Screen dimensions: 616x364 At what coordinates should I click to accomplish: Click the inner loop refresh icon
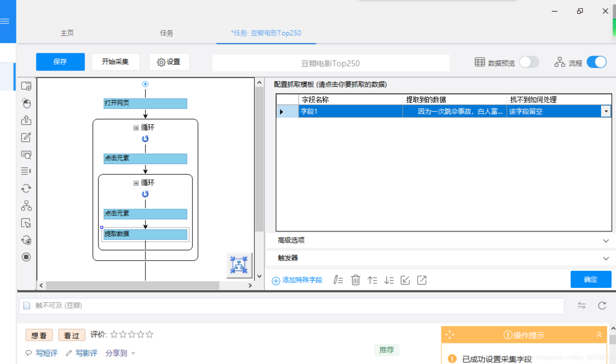click(x=145, y=194)
